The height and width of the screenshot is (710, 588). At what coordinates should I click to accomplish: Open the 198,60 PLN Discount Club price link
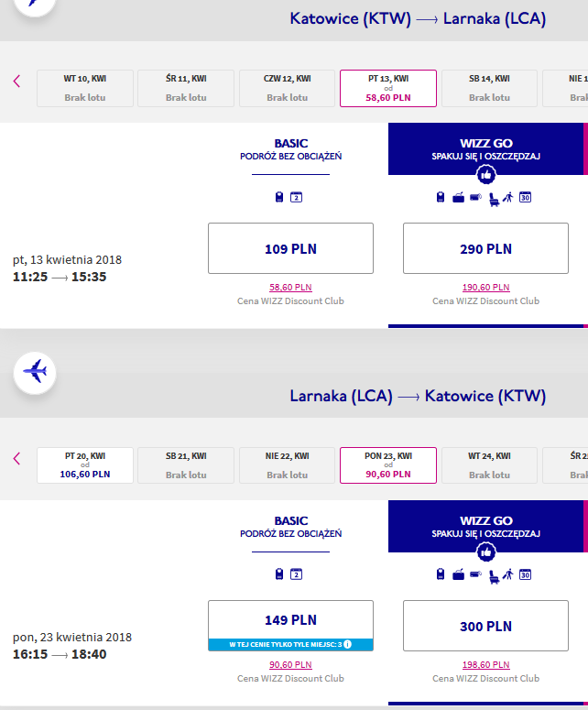click(x=485, y=665)
